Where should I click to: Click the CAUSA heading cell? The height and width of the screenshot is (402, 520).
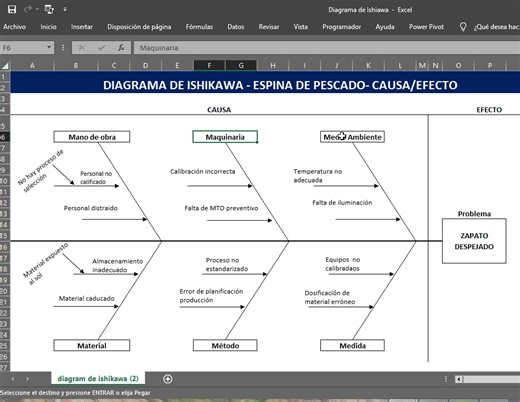tap(219, 110)
